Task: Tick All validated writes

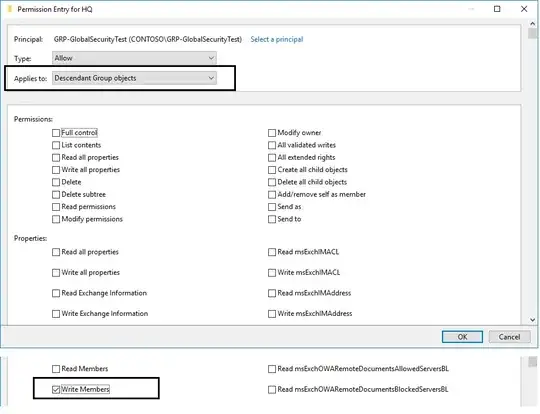Action: [272, 145]
